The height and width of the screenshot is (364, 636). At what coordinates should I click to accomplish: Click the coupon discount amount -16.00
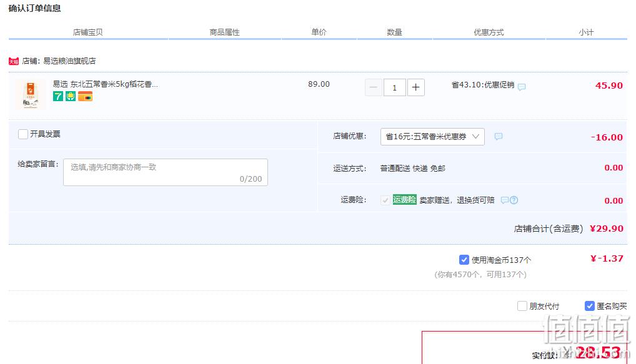[607, 137]
